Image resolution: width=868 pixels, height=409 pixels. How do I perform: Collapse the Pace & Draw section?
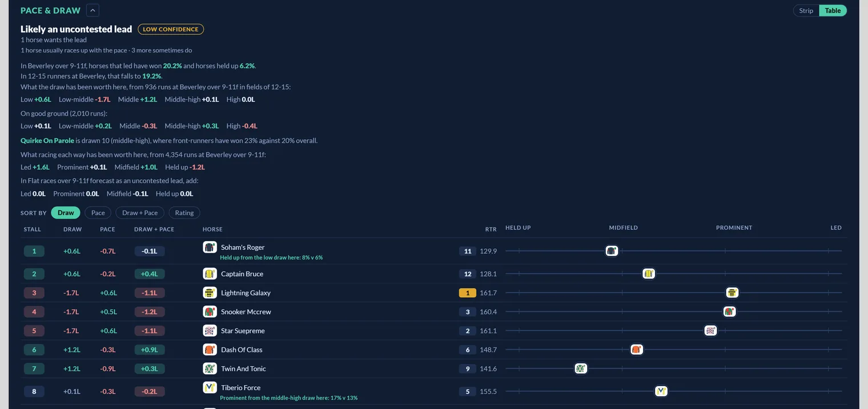click(93, 10)
